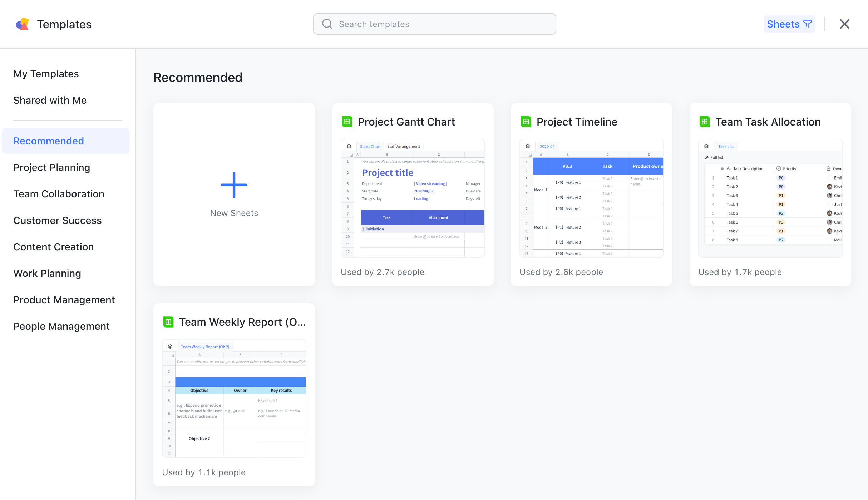The width and height of the screenshot is (868, 500).
Task: Open the Task List tab
Action: click(x=726, y=146)
